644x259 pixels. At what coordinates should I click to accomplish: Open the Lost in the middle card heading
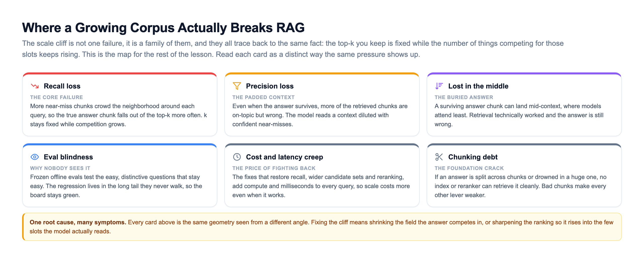[x=478, y=86]
